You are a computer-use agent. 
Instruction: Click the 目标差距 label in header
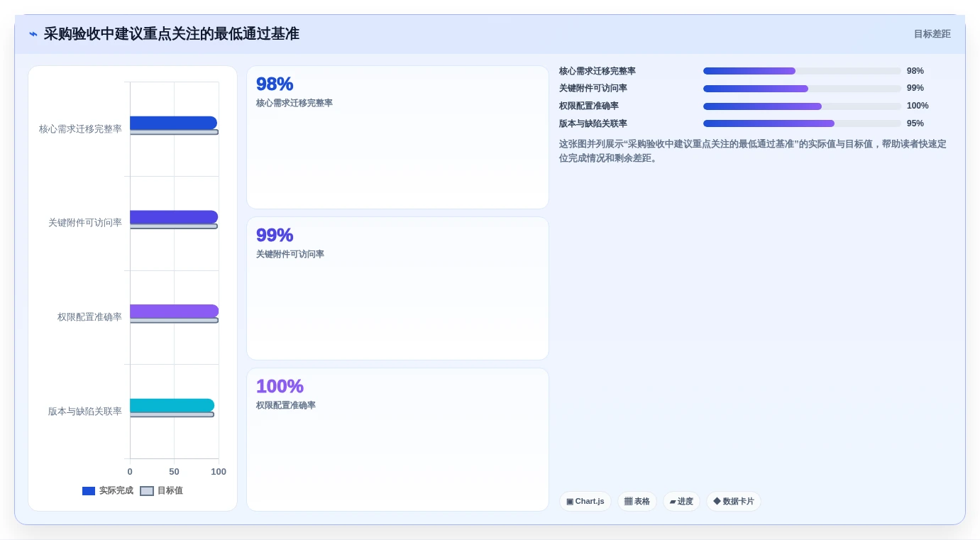(932, 34)
